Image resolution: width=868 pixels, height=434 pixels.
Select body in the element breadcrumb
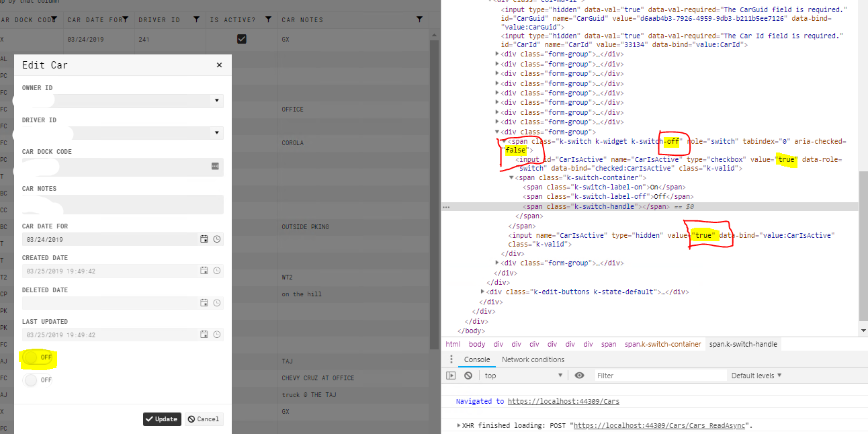(477, 344)
